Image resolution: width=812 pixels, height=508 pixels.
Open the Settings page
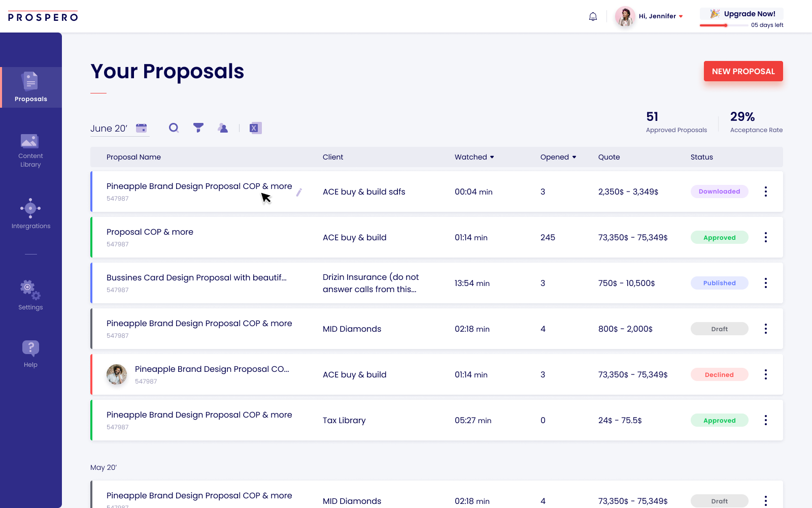[30, 295]
